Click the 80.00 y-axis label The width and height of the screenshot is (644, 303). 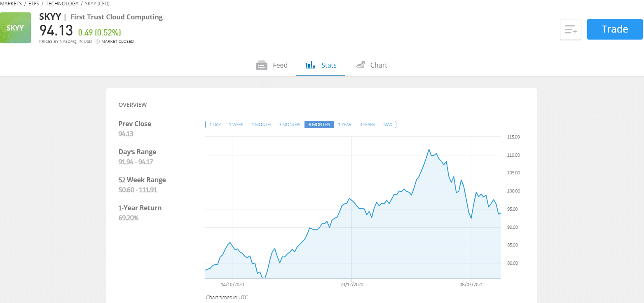513,263
